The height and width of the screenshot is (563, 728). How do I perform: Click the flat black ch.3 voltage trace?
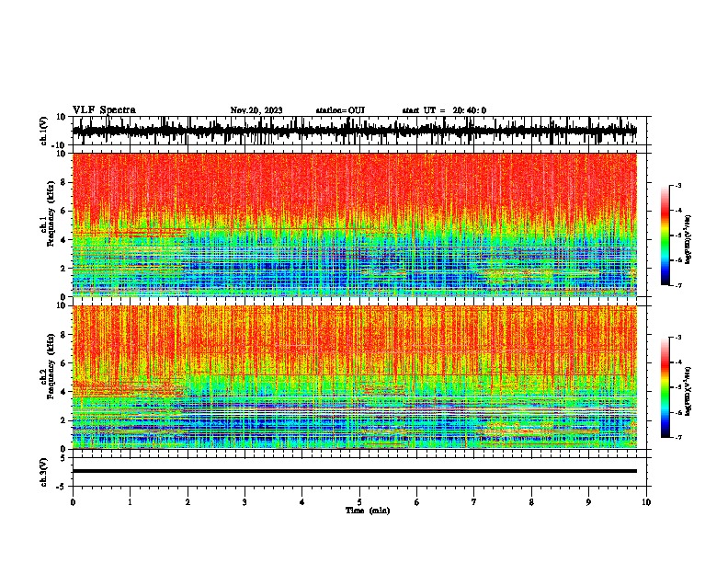pos(354,471)
